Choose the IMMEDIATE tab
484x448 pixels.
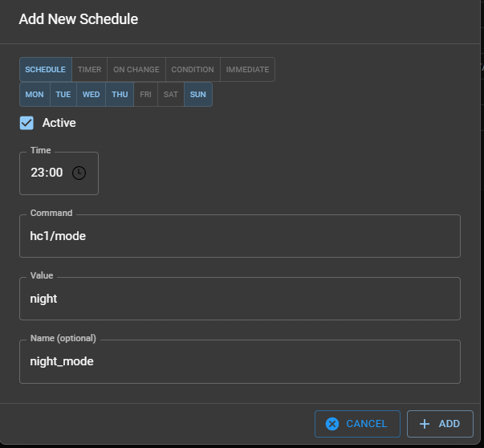[247, 70]
